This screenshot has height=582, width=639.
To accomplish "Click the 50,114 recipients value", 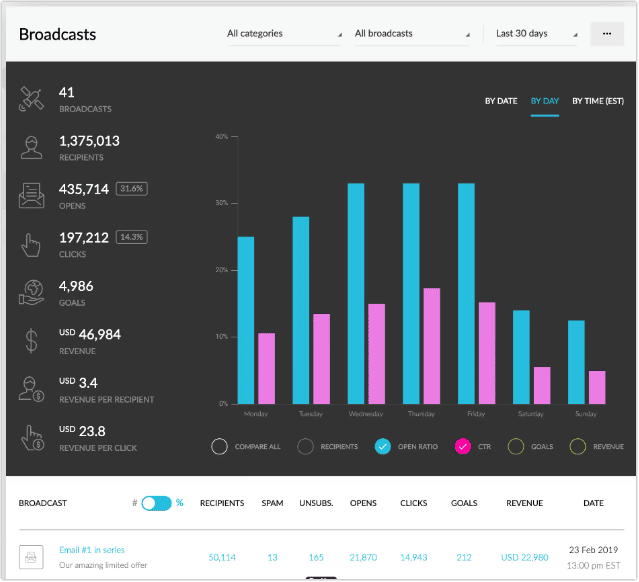I will (x=222, y=558).
